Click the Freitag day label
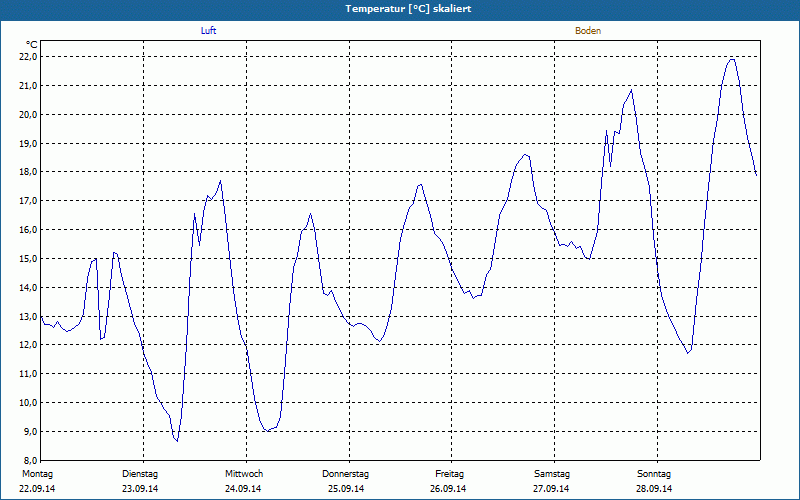 [x=449, y=474]
